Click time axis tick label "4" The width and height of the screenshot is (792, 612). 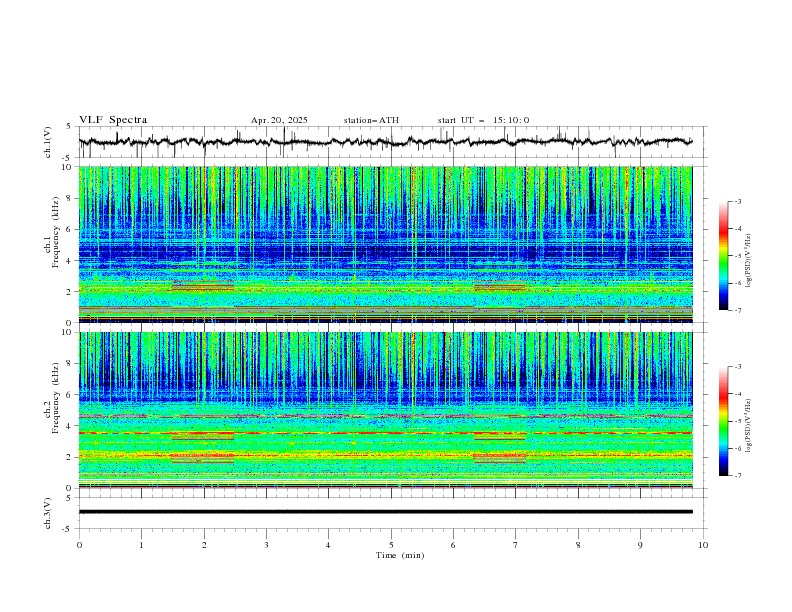(x=328, y=545)
